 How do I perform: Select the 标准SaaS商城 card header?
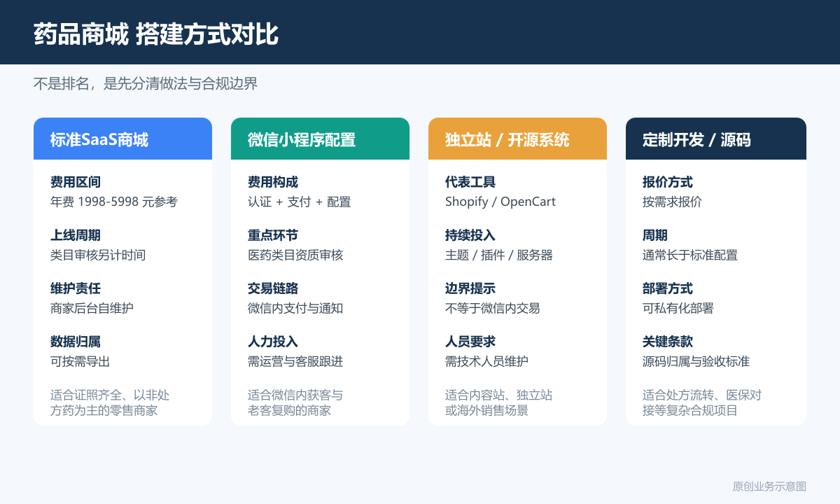122,139
